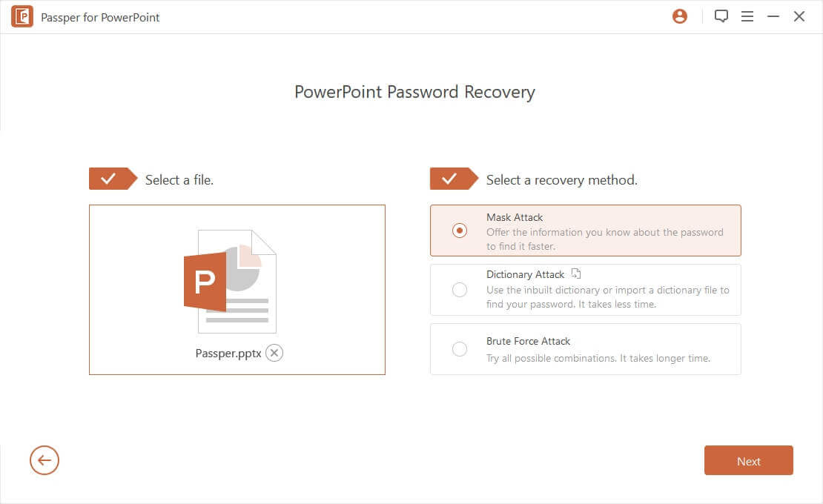
Task: Click the PowerPoint file icon
Action: (230, 282)
